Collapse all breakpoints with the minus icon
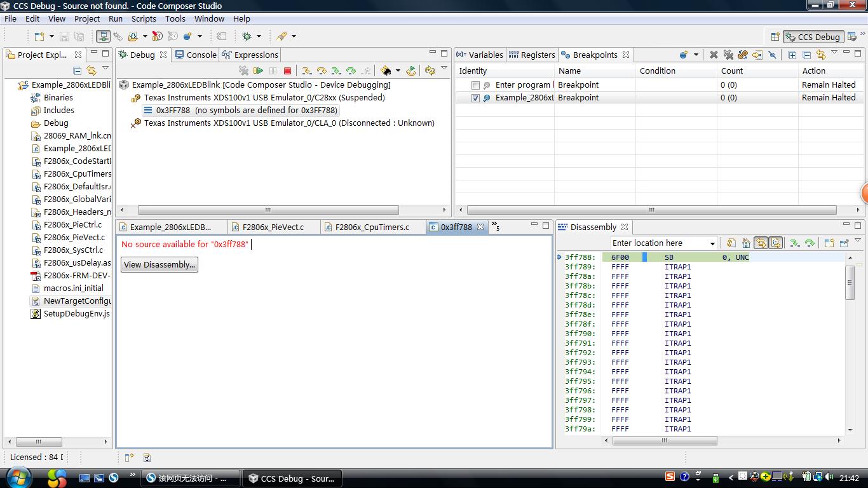The image size is (868, 488). 806,55
